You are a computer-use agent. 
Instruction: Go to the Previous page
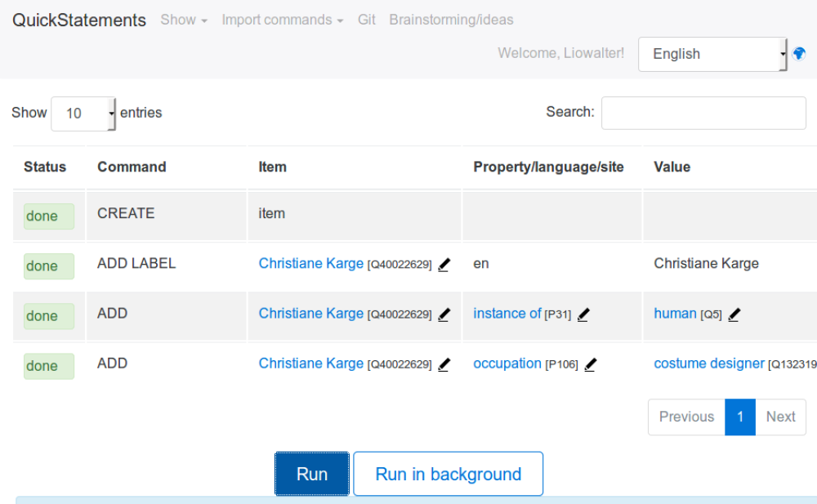[686, 417]
